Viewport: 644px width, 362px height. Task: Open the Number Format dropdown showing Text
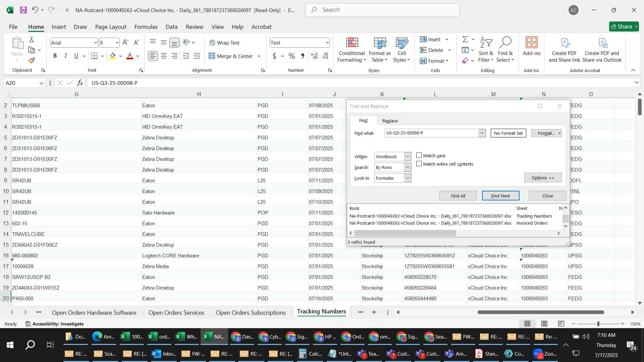pyautogui.click(x=327, y=43)
